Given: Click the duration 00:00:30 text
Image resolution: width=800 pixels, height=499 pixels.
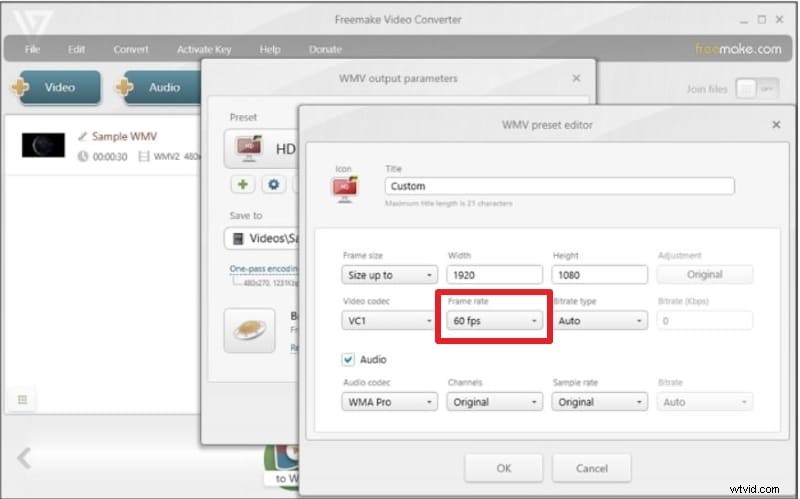Looking at the screenshot, I should (x=110, y=157).
